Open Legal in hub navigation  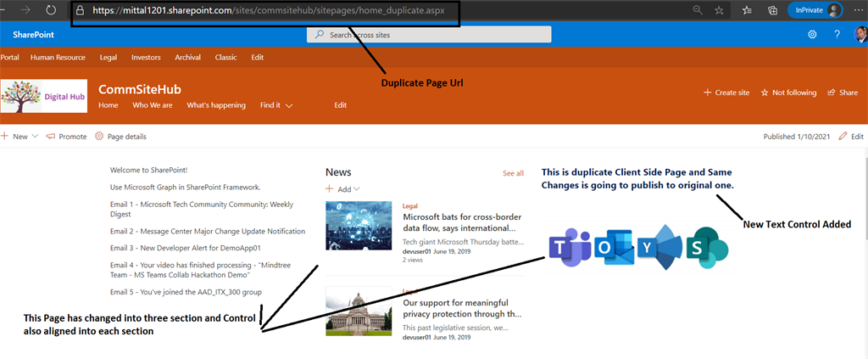click(108, 57)
